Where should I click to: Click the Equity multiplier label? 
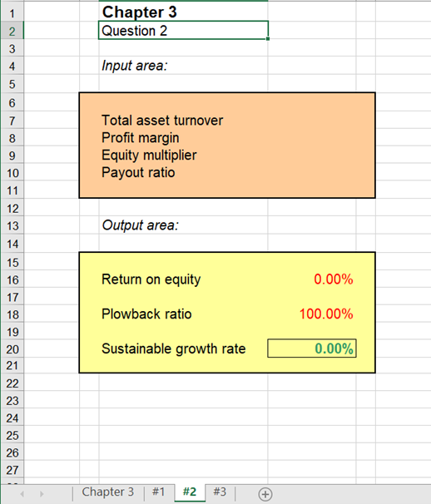click(149, 156)
